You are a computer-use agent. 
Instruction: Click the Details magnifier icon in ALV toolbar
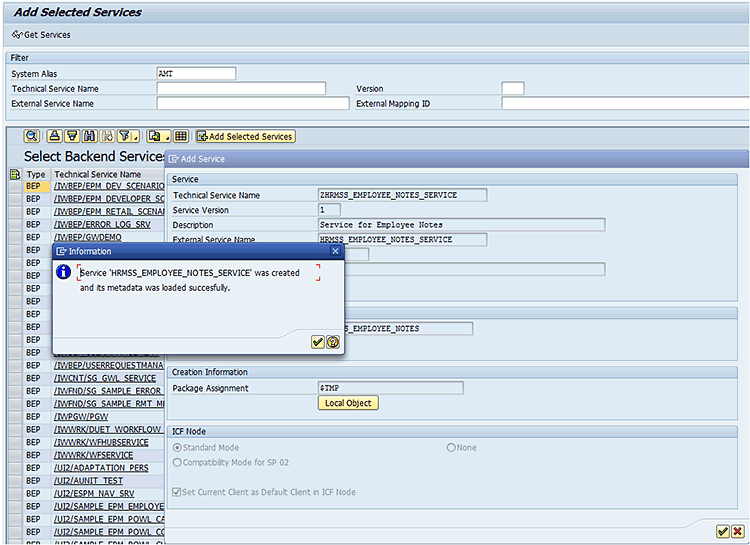click(31, 136)
